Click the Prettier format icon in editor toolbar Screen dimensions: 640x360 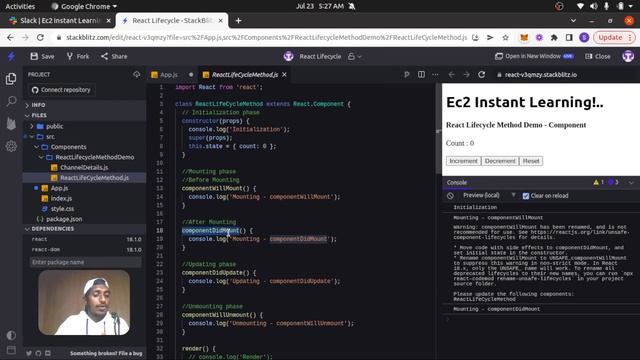(x=407, y=74)
